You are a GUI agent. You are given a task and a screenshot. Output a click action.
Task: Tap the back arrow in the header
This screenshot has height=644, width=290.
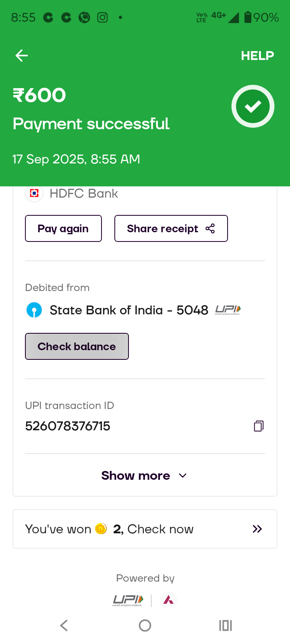click(22, 56)
